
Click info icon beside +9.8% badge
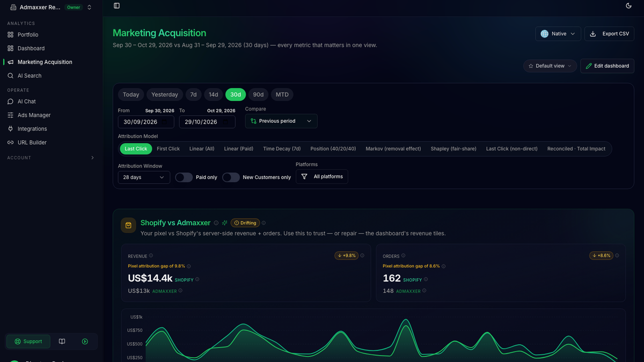point(363,256)
